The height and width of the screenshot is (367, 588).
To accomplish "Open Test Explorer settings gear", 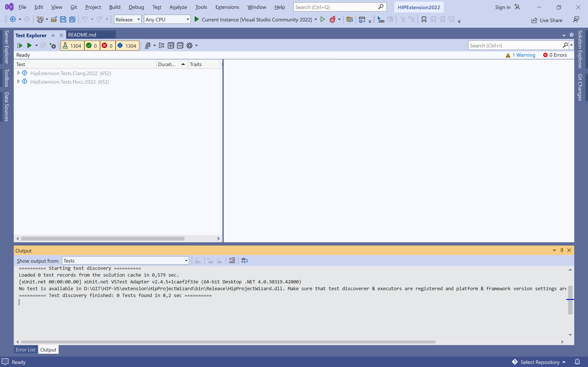I will point(189,46).
